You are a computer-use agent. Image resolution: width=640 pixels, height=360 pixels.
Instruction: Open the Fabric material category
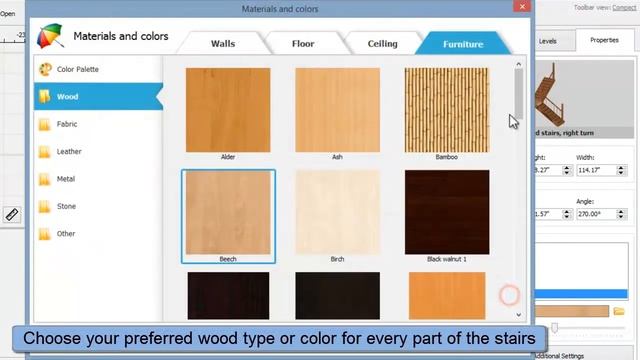(x=98, y=124)
